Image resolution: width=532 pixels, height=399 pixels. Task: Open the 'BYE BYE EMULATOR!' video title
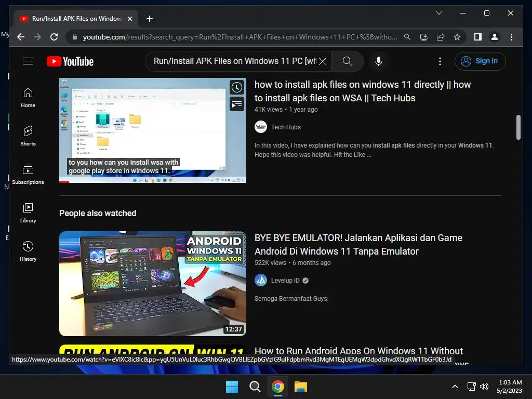358,245
